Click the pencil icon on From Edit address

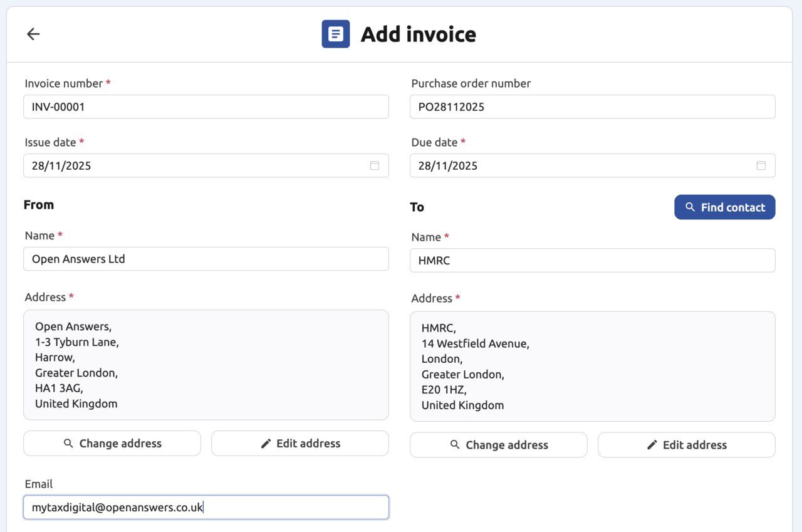pyautogui.click(x=266, y=443)
